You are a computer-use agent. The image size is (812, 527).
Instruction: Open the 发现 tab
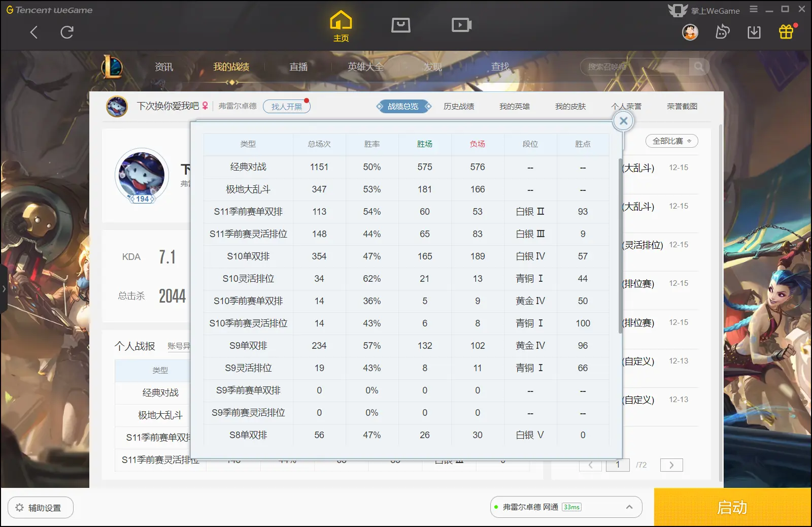(x=433, y=67)
